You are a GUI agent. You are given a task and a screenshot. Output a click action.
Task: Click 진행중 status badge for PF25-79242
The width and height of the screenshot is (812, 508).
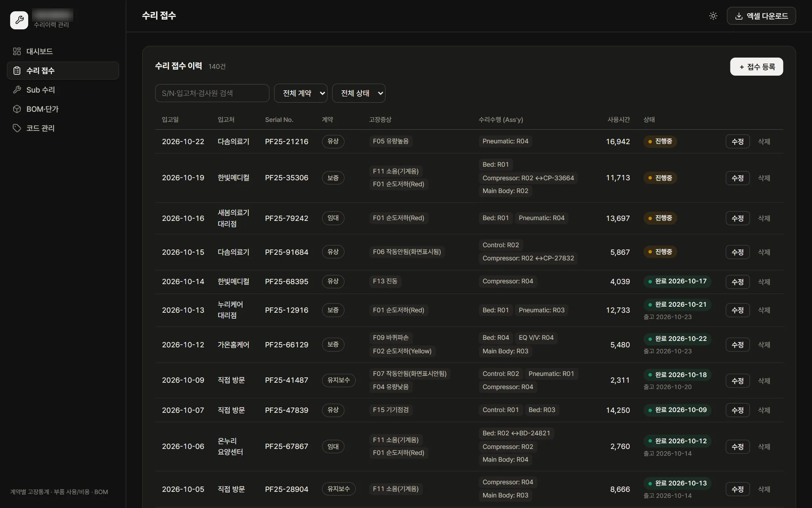pos(660,218)
